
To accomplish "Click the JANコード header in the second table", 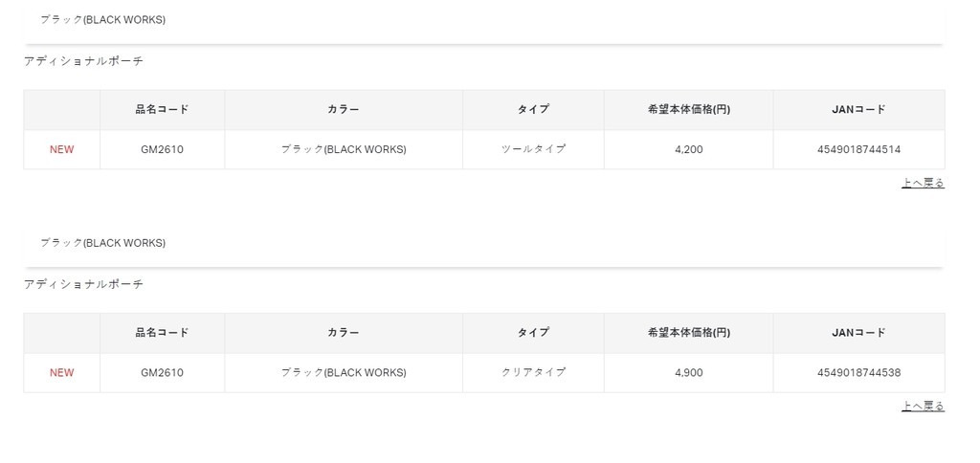I will tap(859, 332).
